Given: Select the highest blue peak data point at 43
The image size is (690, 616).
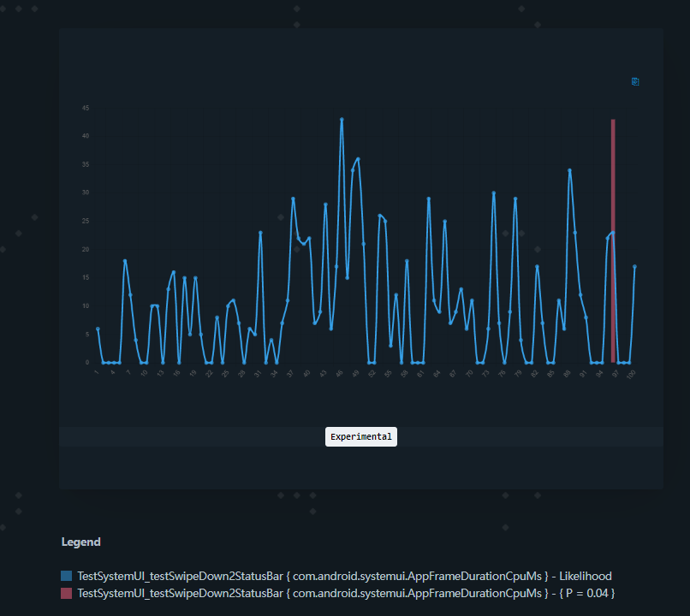Looking at the screenshot, I should (x=342, y=120).
